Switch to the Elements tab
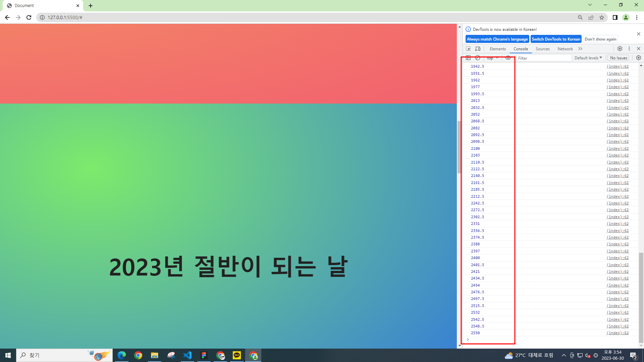Image resolution: width=644 pixels, height=362 pixels. click(x=497, y=49)
